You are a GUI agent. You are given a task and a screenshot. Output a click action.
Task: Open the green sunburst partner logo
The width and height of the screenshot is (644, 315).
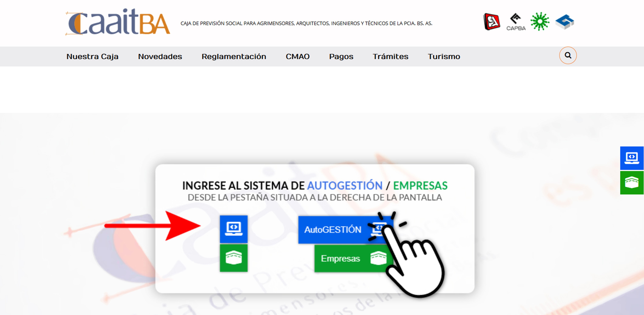540,22
